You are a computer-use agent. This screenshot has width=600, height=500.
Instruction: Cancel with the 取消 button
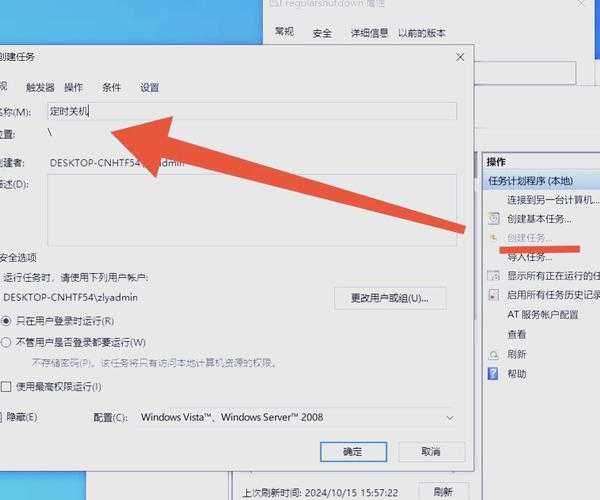click(x=431, y=452)
